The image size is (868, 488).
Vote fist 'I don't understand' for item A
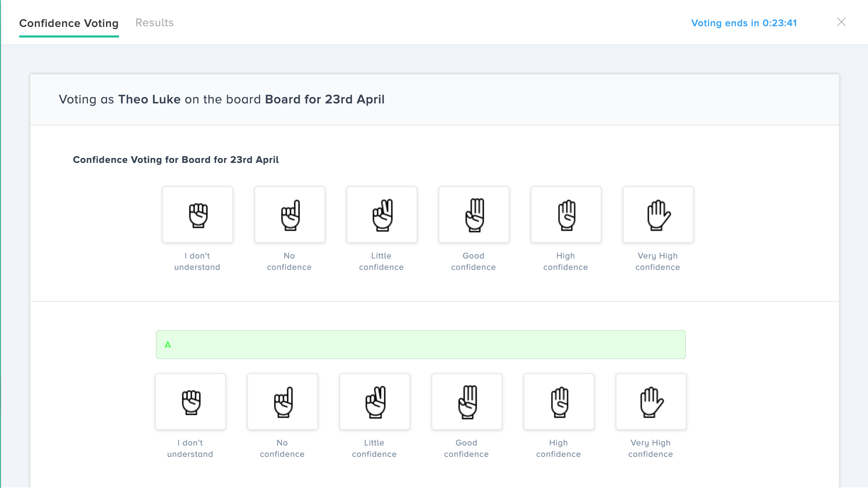click(x=191, y=402)
